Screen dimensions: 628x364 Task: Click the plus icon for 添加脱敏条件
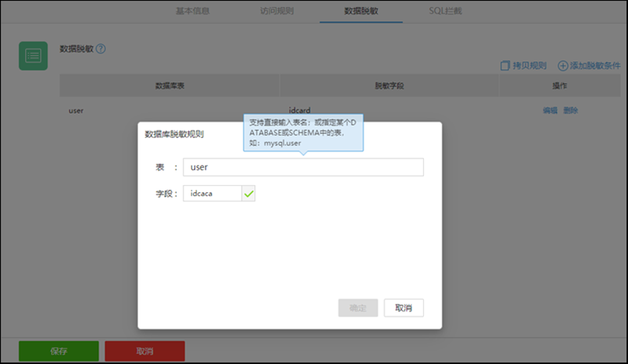[x=563, y=66]
